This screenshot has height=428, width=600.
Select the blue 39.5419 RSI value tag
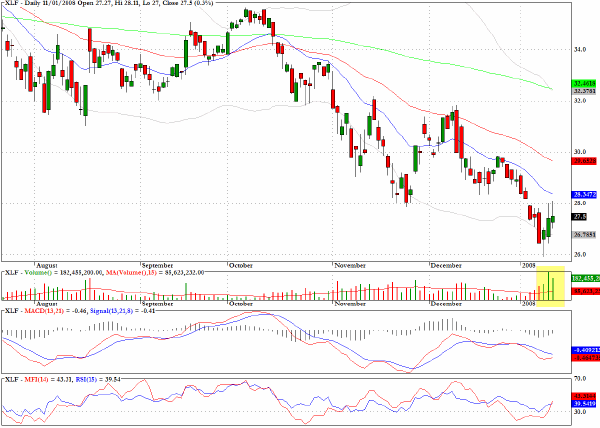584,404
